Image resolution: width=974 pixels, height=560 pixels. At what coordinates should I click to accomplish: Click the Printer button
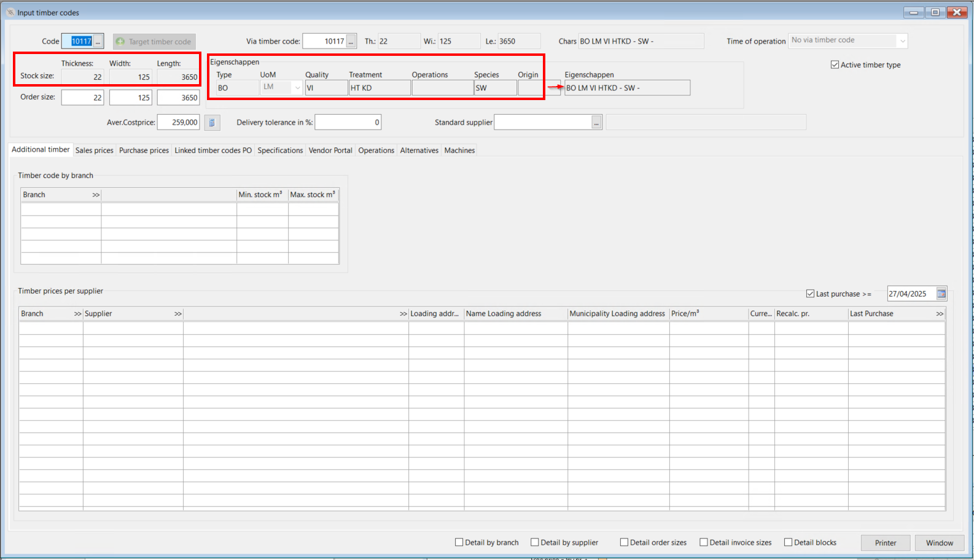point(886,543)
